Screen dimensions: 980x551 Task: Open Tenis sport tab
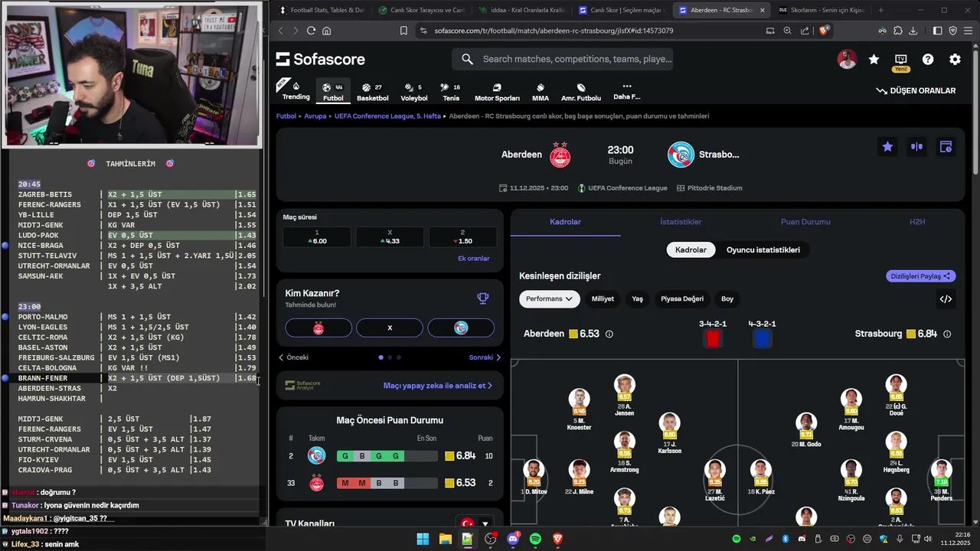click(x=451, y=92)
